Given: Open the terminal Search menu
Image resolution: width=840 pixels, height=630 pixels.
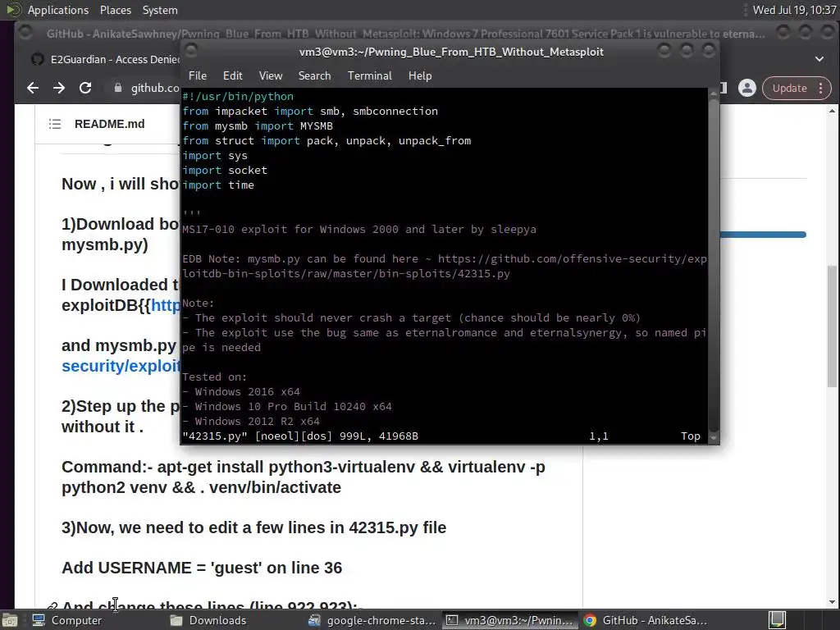Looking at the screenshot, I should (314, 75).
